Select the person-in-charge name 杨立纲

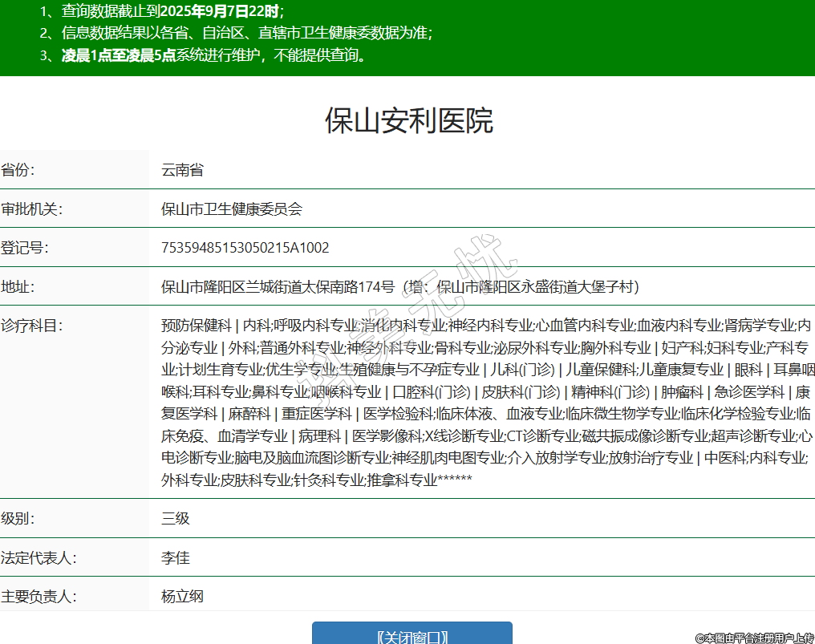point(182,597)
